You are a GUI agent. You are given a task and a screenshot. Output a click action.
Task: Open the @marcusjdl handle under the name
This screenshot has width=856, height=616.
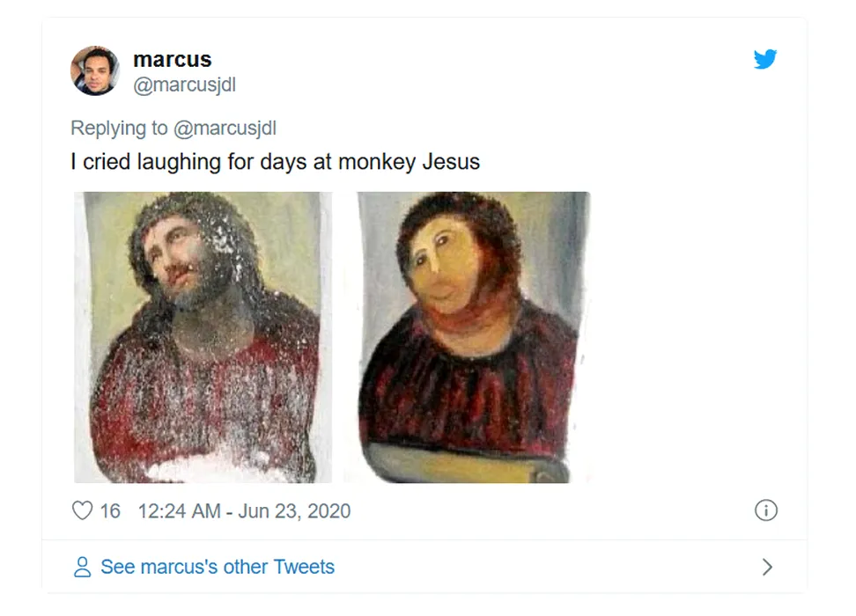(x=184, y=84)
